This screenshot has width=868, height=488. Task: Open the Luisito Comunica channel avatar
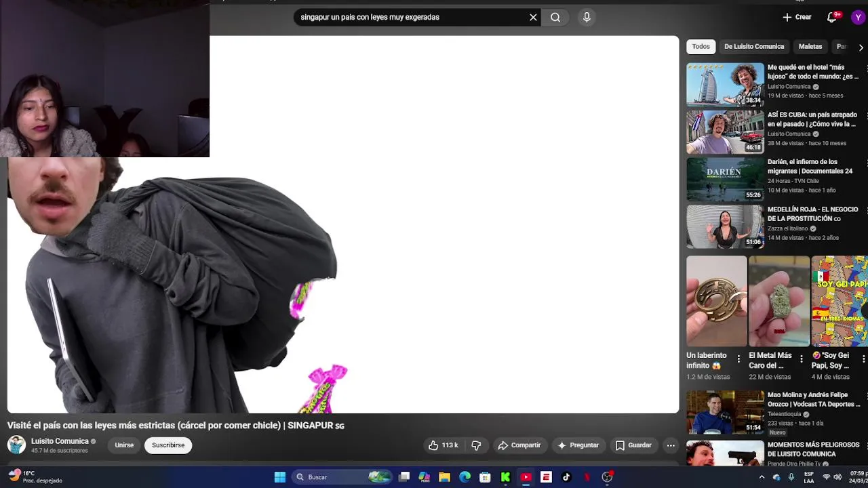[x=16, y=445]
